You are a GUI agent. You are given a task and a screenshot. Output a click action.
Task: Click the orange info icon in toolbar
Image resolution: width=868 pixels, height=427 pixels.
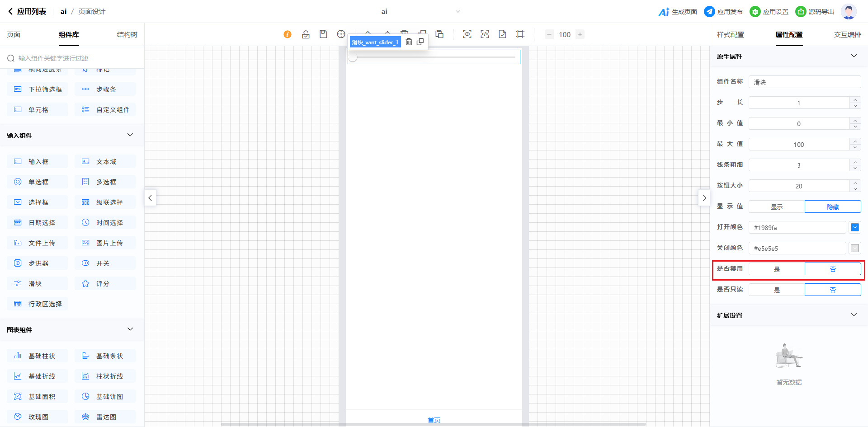click(x=288, y=34)
